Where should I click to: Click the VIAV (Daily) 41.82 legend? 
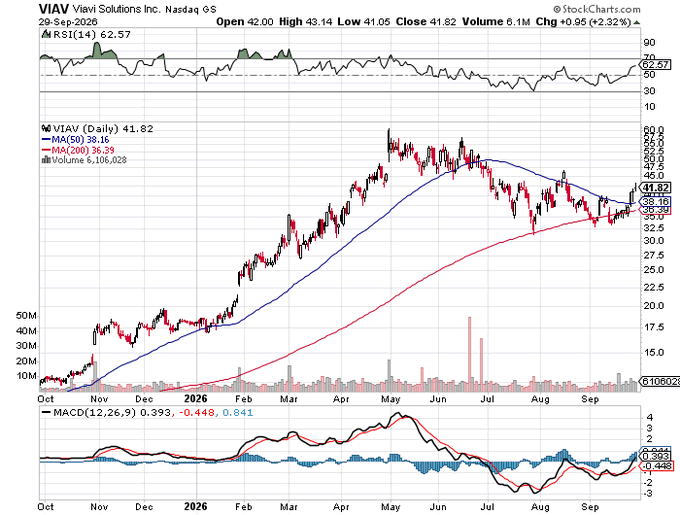[x=102, y=129]
